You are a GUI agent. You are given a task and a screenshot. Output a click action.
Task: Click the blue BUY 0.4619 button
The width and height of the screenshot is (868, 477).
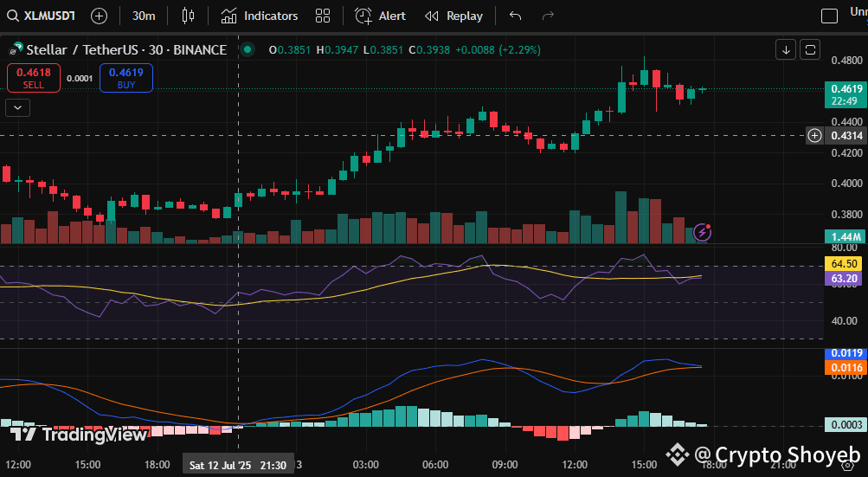click(126, 78)
